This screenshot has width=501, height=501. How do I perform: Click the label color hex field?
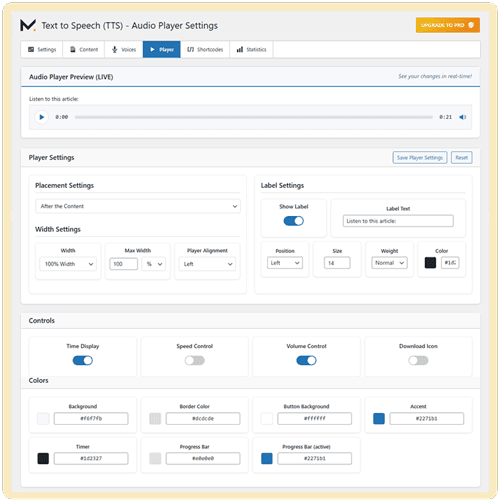click(450, 263)
